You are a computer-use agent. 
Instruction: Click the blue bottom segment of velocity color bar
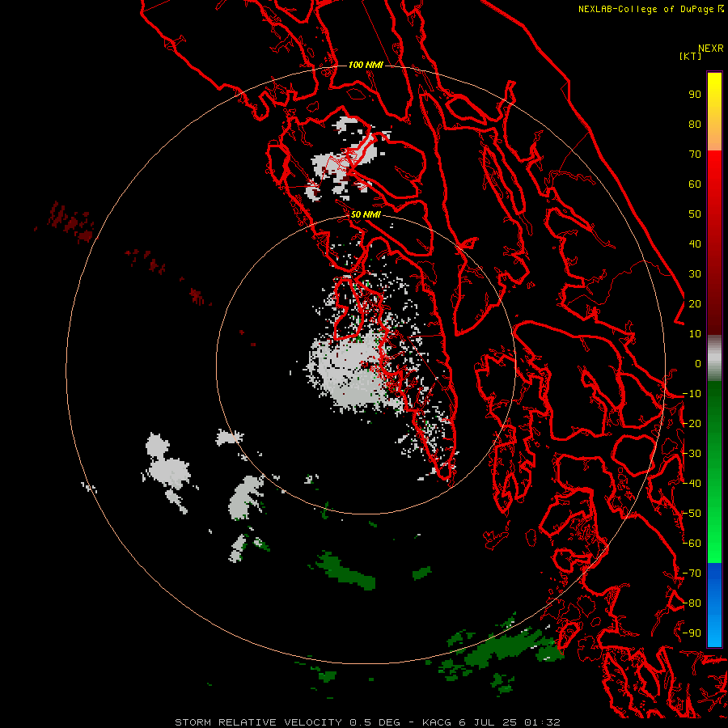tap(714, 605)
